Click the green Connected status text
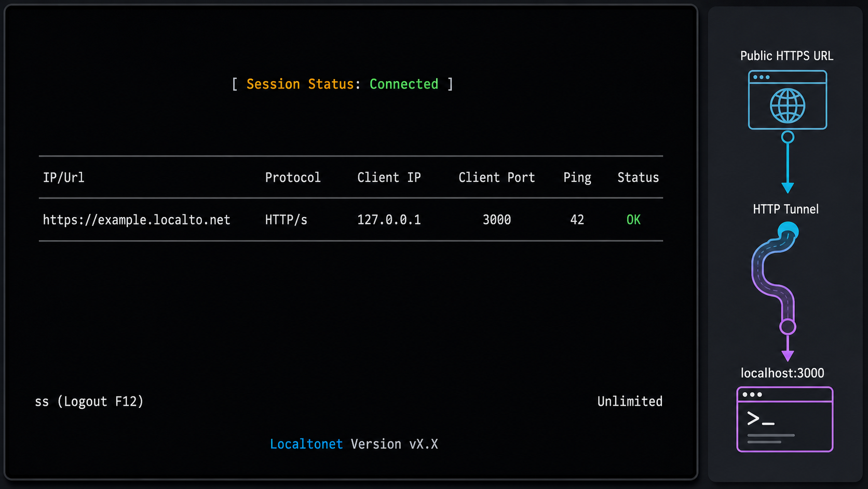Image resolution: width=868 pixels, height=489 pixels. tap(404, 84)
